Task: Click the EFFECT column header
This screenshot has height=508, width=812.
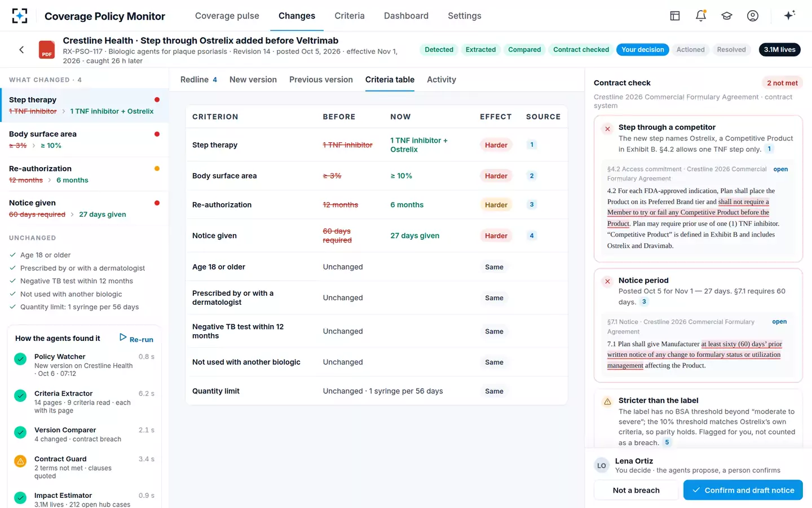Action: click(496, 117)
